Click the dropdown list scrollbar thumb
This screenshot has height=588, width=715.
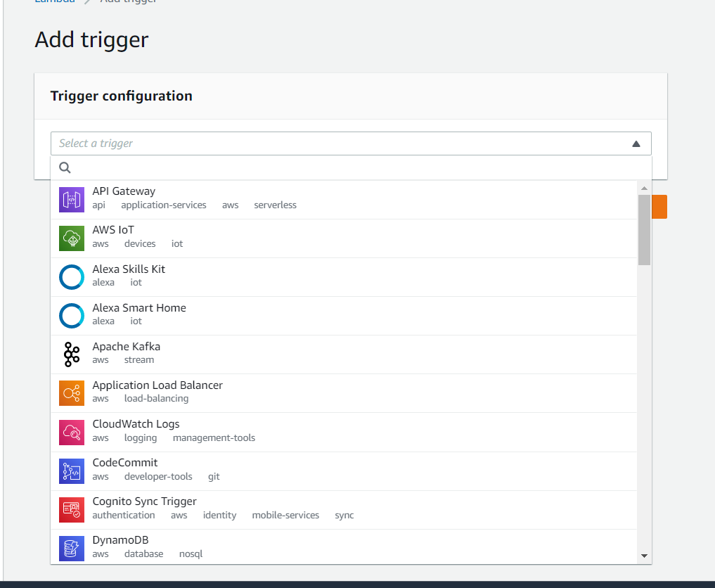click(x=644, y=230)
